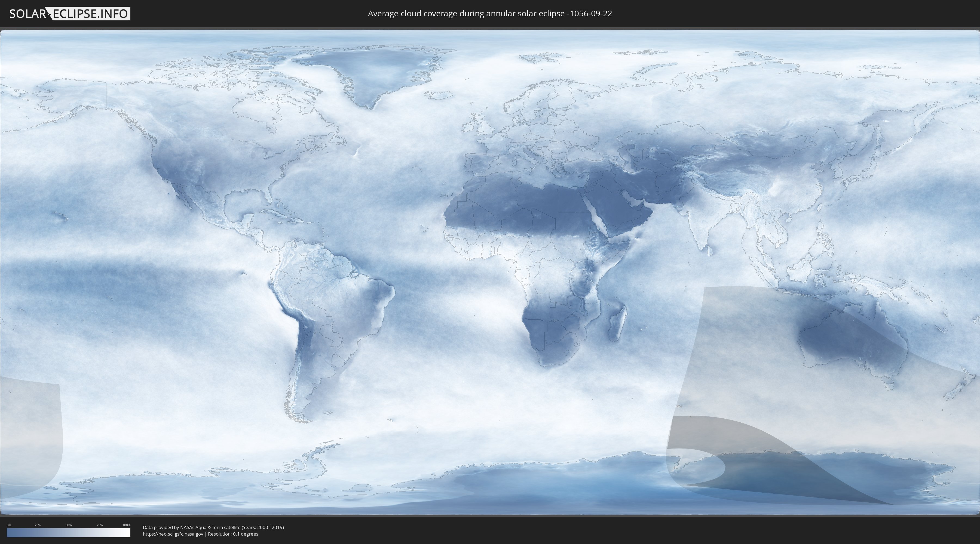Click the title 'Average cloud coverage during annular solar eclipse -1056-09-22'
The width and height of the screenshot is (980, 544).
click(490, 14)
